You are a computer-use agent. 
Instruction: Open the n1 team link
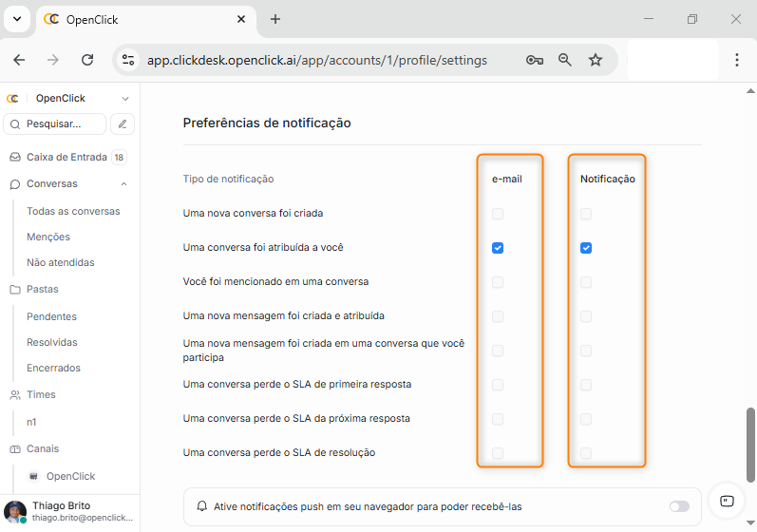point(31,421)
